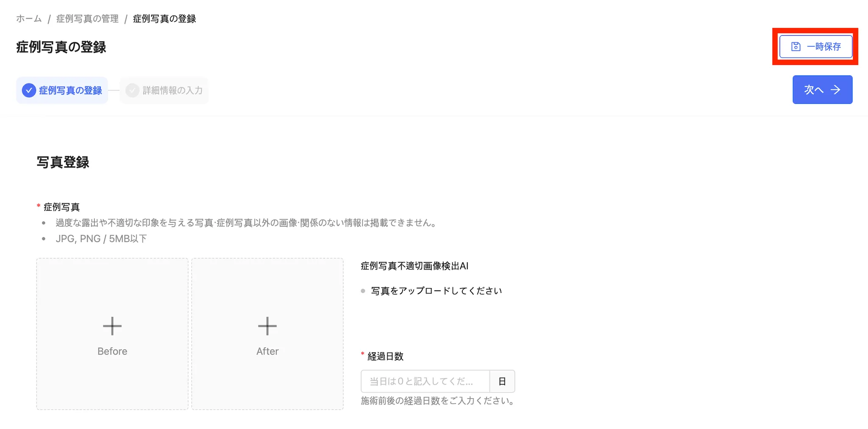This screenshot has height=429, width=868.
Task: Click the checkmark icon of 詳細情報の入力 step
Action: (133, 90)
